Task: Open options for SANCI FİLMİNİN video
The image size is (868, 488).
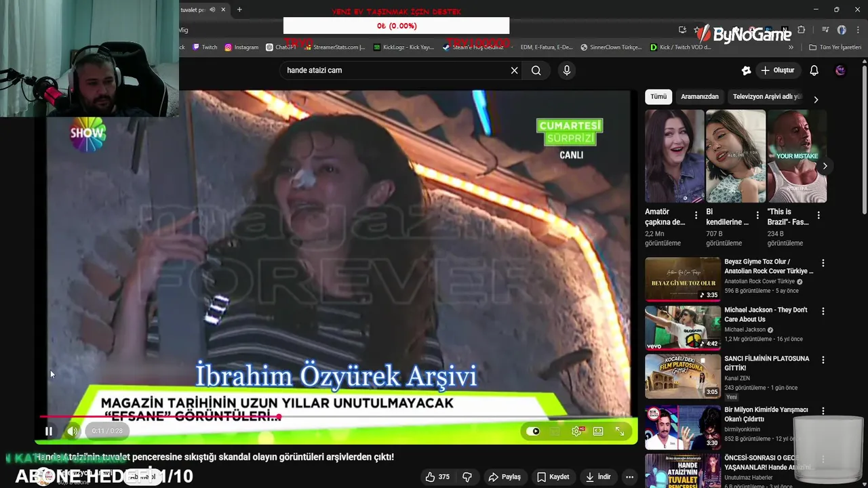Action: point(823,360)
